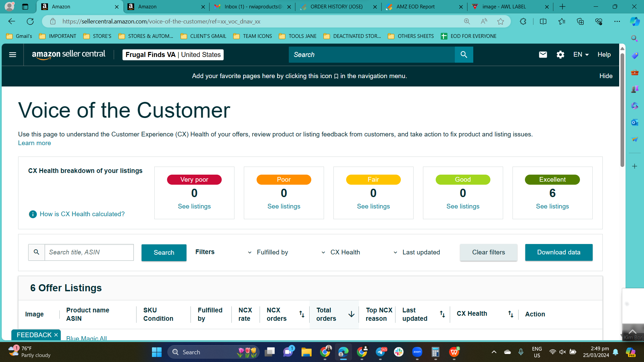Image resolution: width=644 pixels, height=362 pixels.
Task: Expand the Fulfilled by filter dropdown
Action: click(268, 252)
